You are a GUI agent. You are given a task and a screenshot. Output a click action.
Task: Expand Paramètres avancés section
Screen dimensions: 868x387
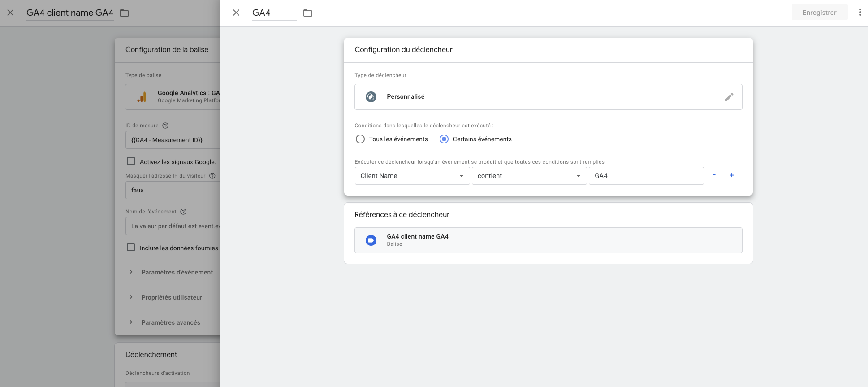pyautogui.click(x=173, y=322)
